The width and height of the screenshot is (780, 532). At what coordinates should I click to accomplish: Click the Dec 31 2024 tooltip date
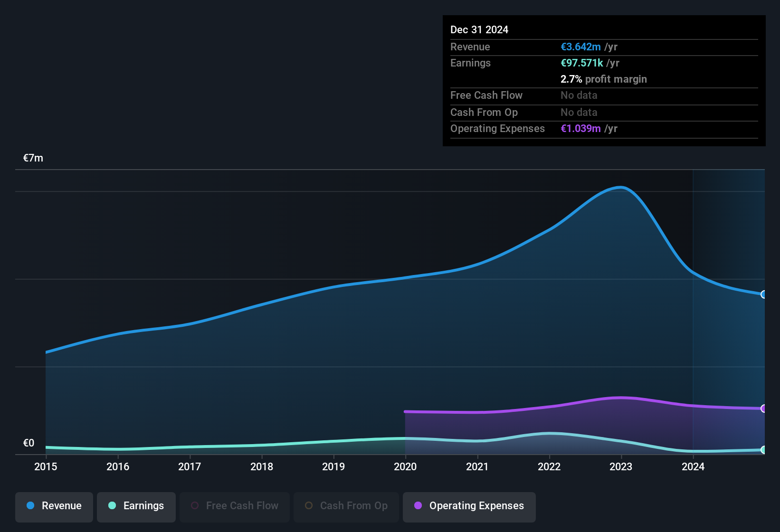(479, 30)
